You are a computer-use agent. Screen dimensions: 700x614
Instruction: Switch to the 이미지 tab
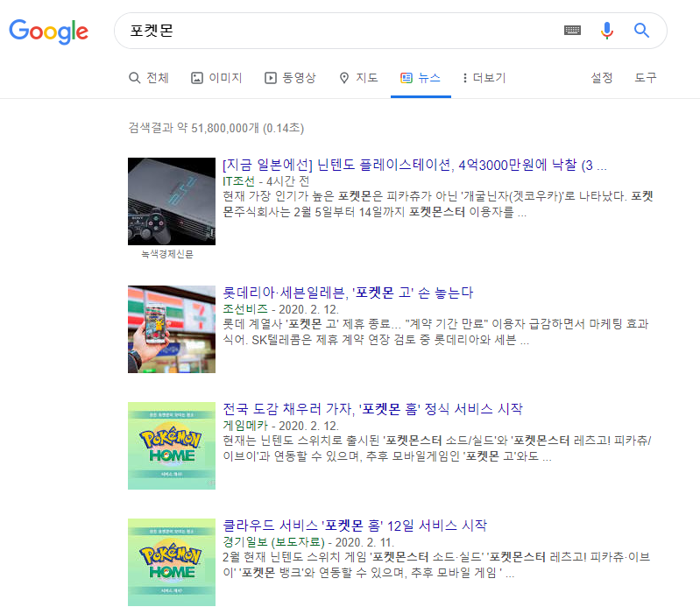(216, 78)
